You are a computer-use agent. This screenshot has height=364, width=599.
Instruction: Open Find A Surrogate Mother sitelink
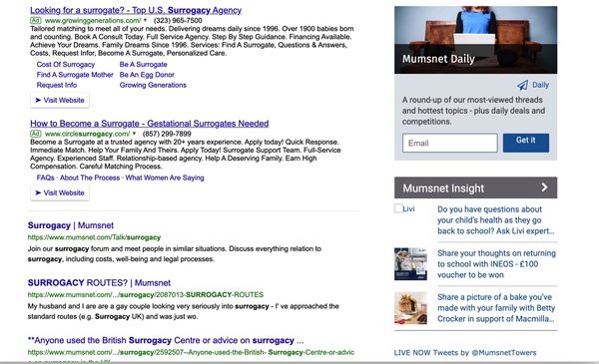tap(75, 75)
